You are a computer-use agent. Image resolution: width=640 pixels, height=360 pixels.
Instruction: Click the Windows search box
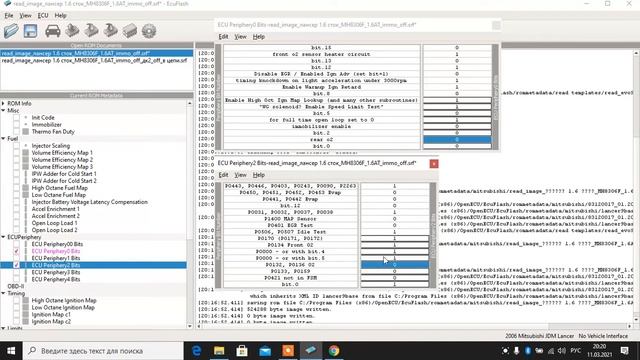(x=103, y=351)
